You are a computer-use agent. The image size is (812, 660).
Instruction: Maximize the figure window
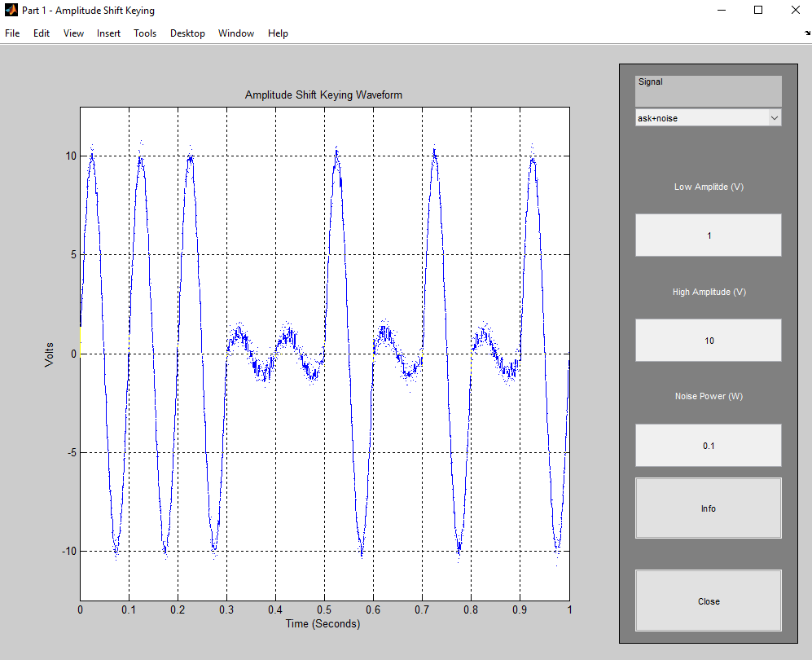[x=758, y=10]
